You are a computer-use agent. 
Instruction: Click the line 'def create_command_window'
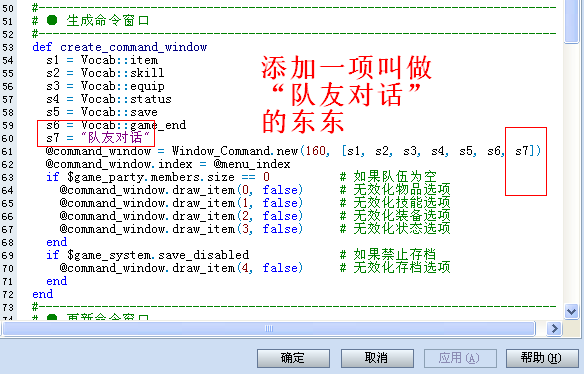[120, 47]
